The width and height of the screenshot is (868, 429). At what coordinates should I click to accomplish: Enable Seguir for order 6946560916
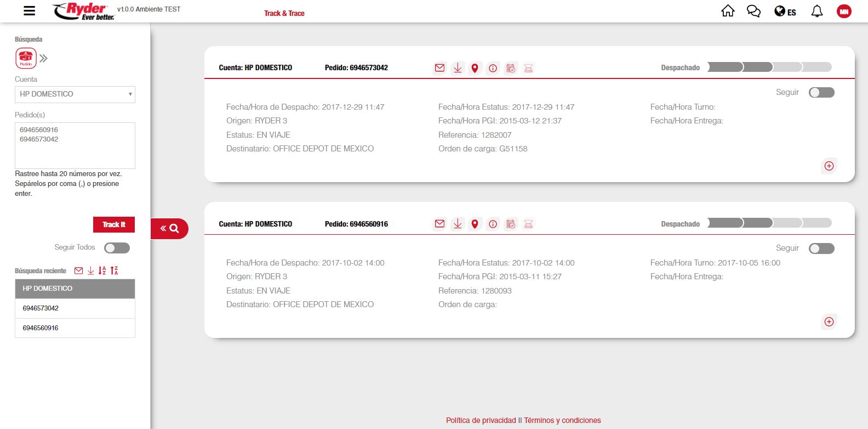(x=821, y=249)
